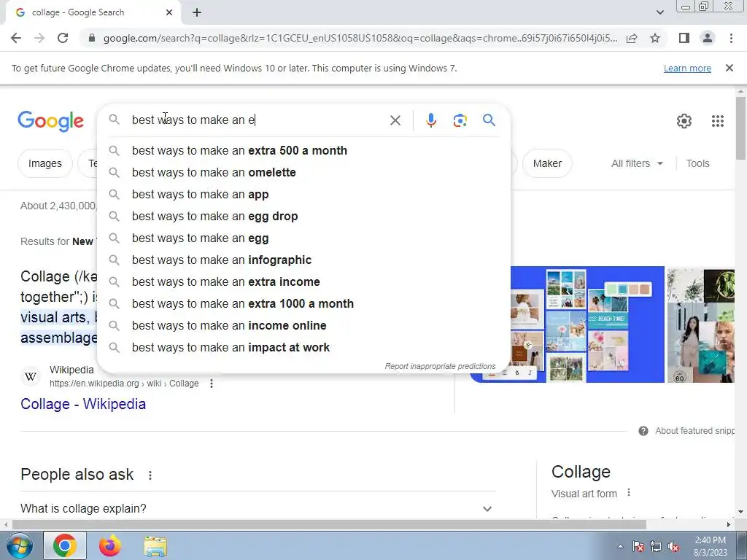Expand 'What is collage explain?' question
747x560 pixels.
pyautogui.click(x=258, y=508)
